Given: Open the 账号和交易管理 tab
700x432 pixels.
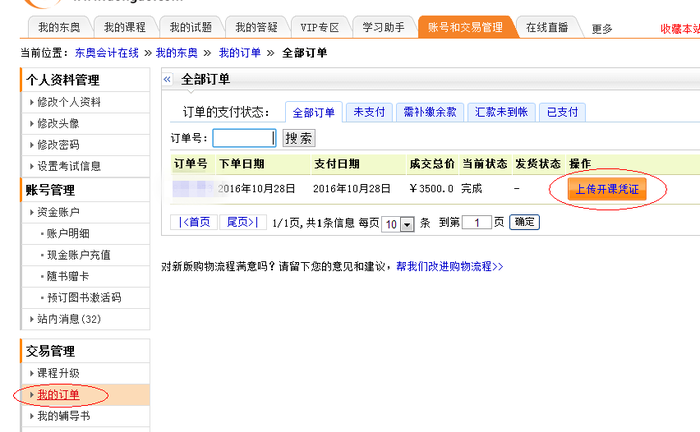Looking at the screenshot, I should 465,28.
